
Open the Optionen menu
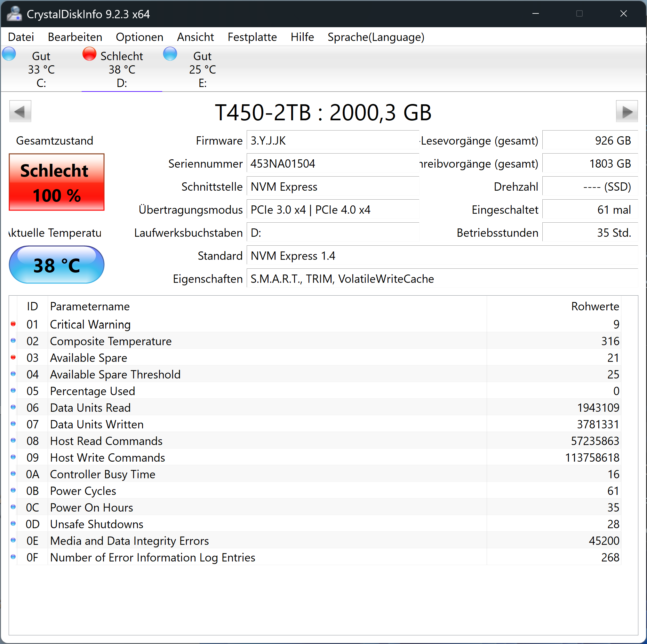coord(139,37)
